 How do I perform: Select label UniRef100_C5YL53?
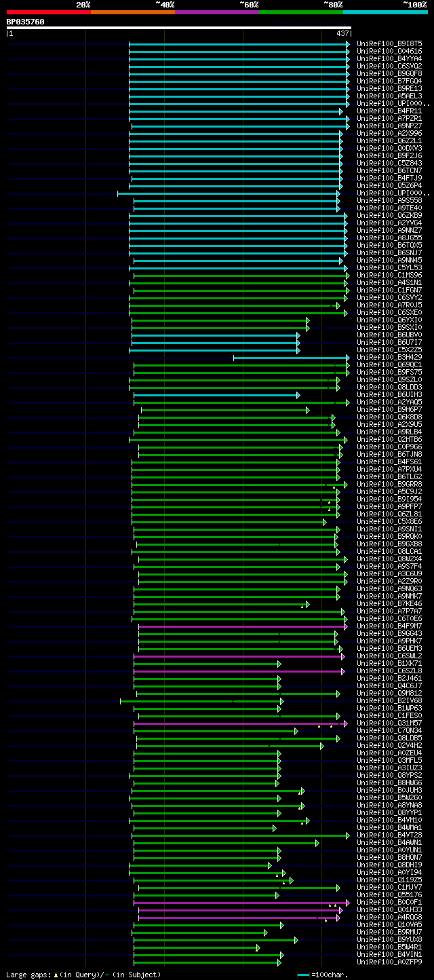(x=389, y=267)
